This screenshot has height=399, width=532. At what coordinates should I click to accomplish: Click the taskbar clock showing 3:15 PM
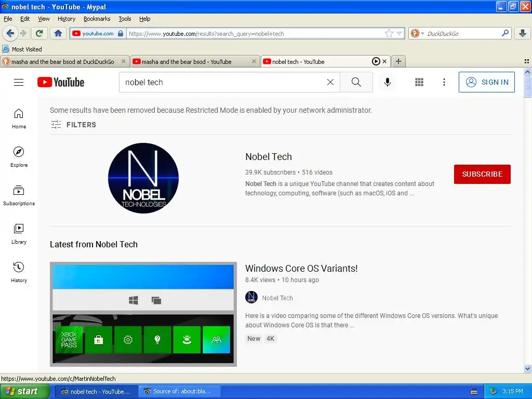pos(513,392)
